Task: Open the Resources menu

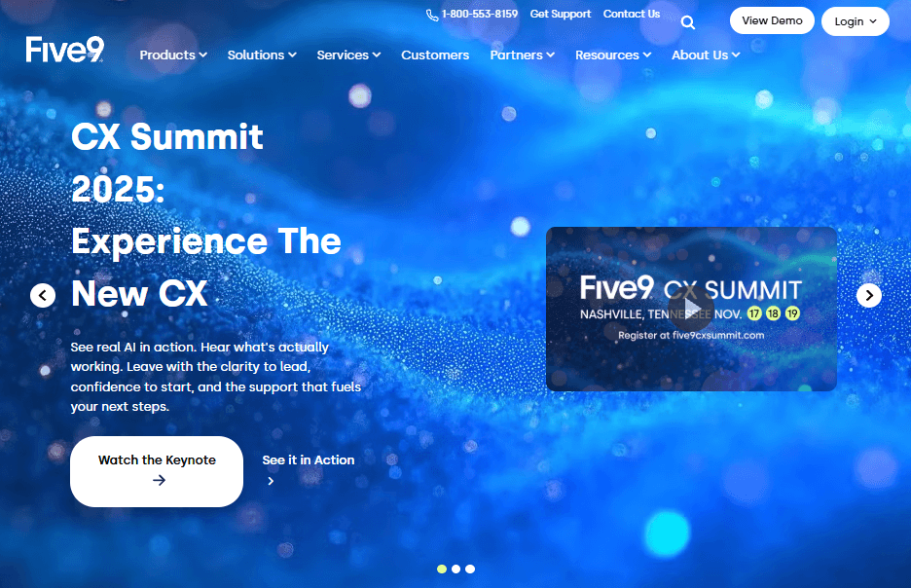Action: pyautogui.click(x=613, y=55)
